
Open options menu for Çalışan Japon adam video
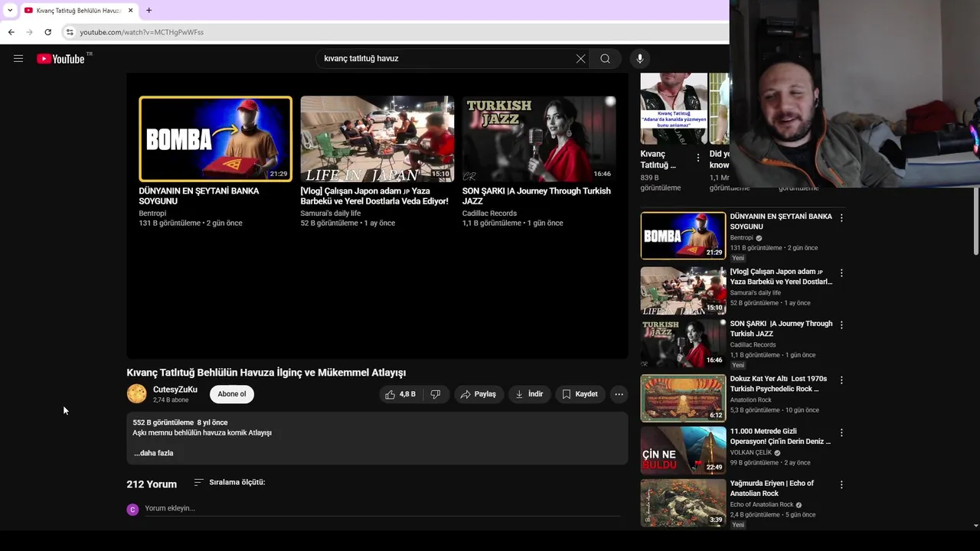841,273
